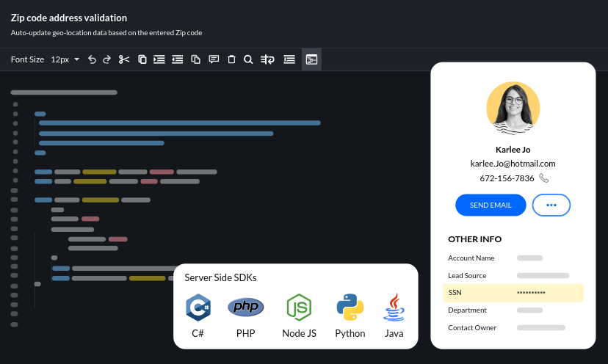Click the scissors Cut icon
The height and width of the screenshot is (364, 608).
124,59
